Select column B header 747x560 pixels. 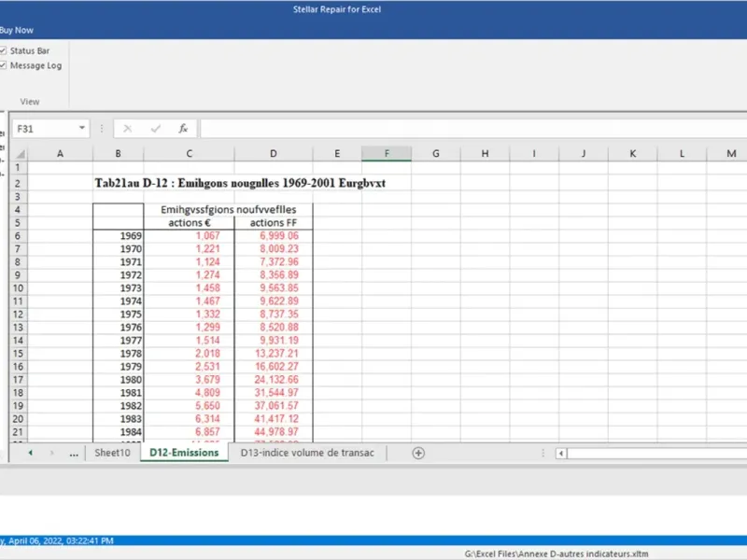(x=119, y=153)
